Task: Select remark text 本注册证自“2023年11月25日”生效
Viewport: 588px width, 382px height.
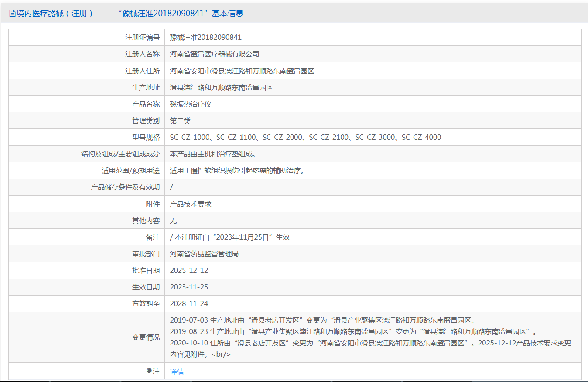Action: coord(232,237)
